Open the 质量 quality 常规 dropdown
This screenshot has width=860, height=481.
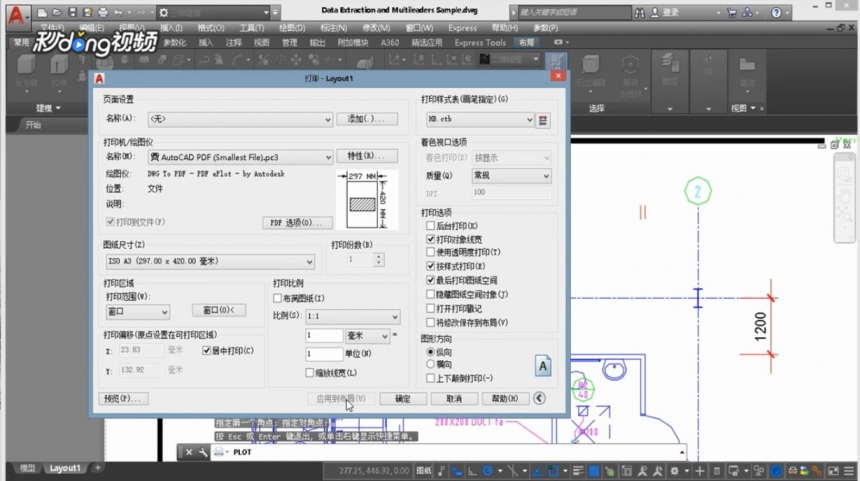pos(511,176)
